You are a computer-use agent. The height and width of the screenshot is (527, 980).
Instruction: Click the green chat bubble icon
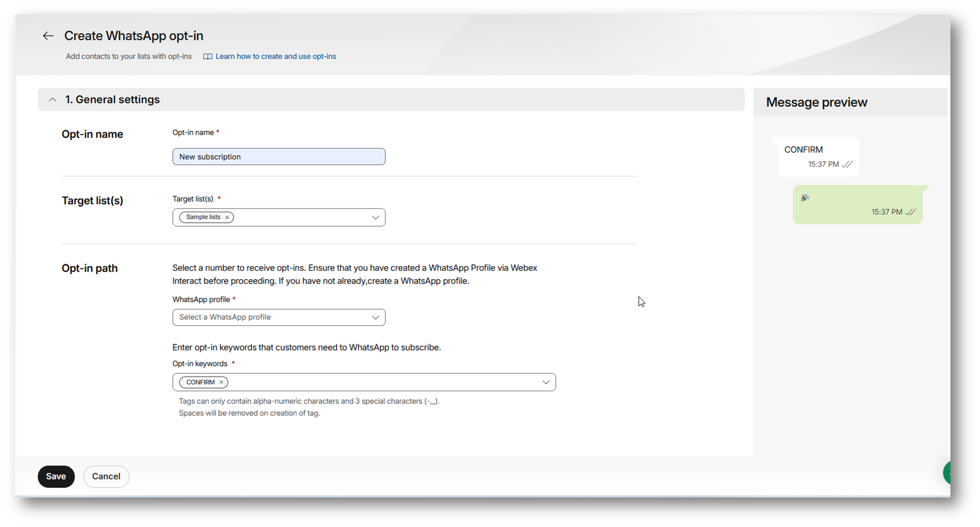946,473
